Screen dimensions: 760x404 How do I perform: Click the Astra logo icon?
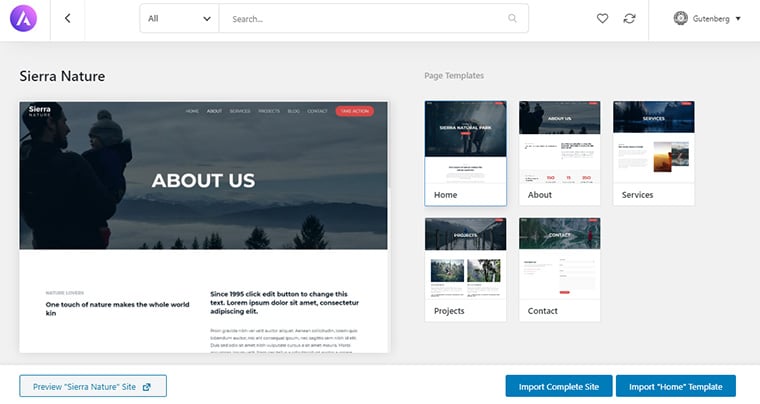click(23, 18)
